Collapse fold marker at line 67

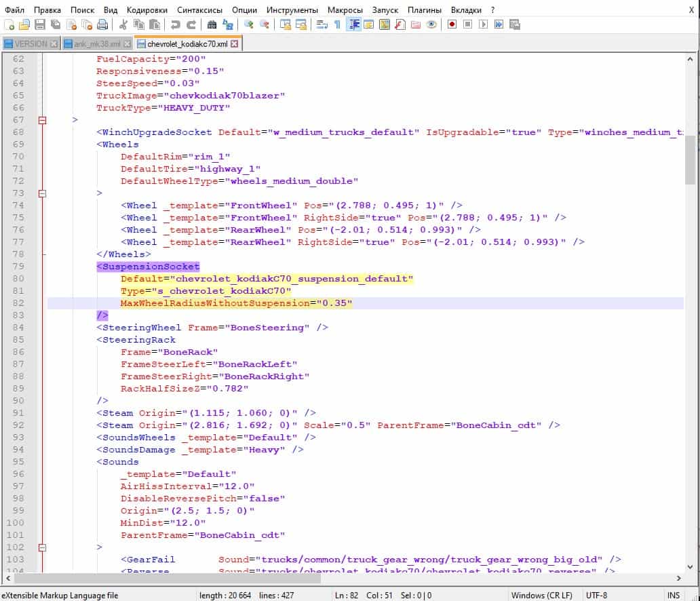point(42,120)
